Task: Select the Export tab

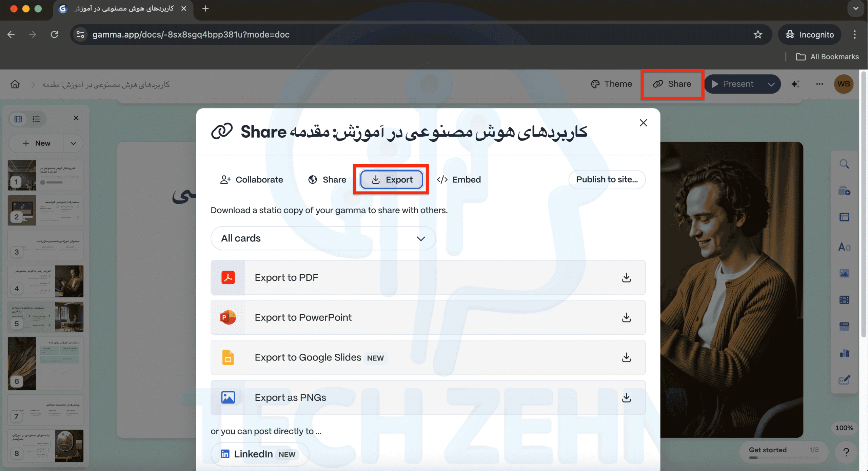Action: [x=391, y=179]
